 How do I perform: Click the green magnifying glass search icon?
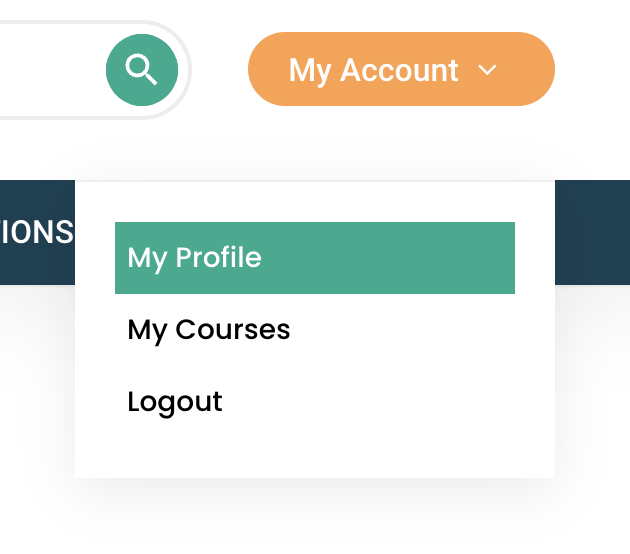click(142, 70)
